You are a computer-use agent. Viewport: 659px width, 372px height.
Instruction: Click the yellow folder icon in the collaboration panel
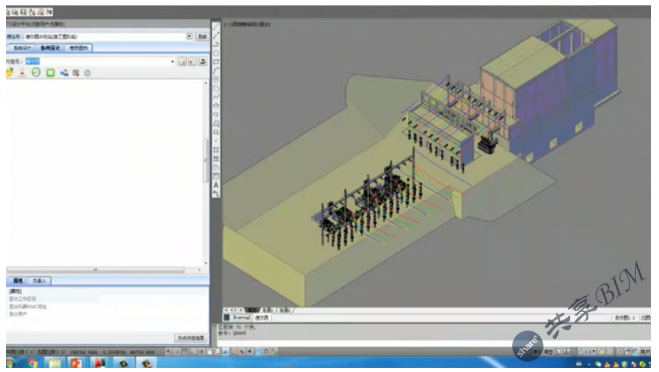(x=9, y=73)
